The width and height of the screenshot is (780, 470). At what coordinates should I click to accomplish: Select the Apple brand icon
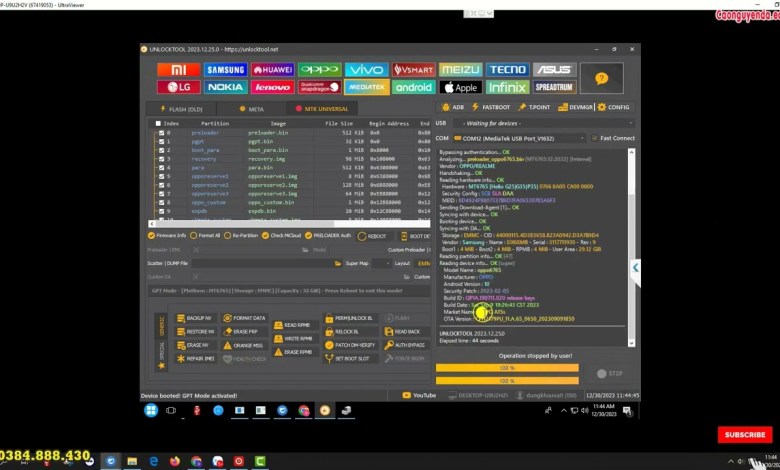(x=460, y=87)
